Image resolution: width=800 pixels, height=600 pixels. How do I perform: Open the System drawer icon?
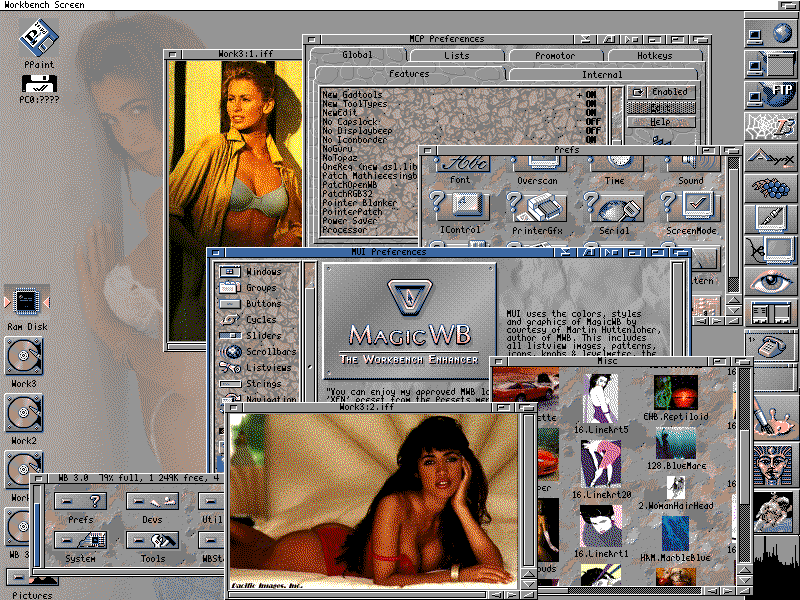tap(81, 540)
